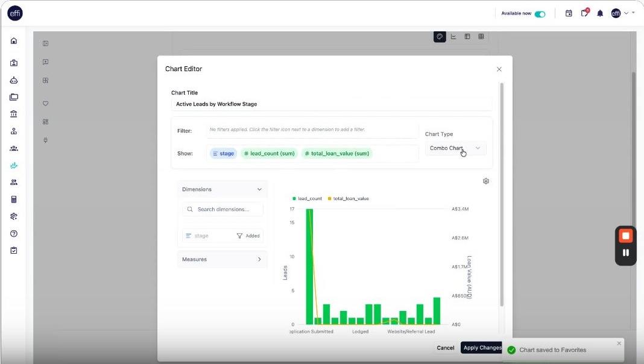
Task: Open the ID badge sidebar icon
Action: [x=13, y=63]
